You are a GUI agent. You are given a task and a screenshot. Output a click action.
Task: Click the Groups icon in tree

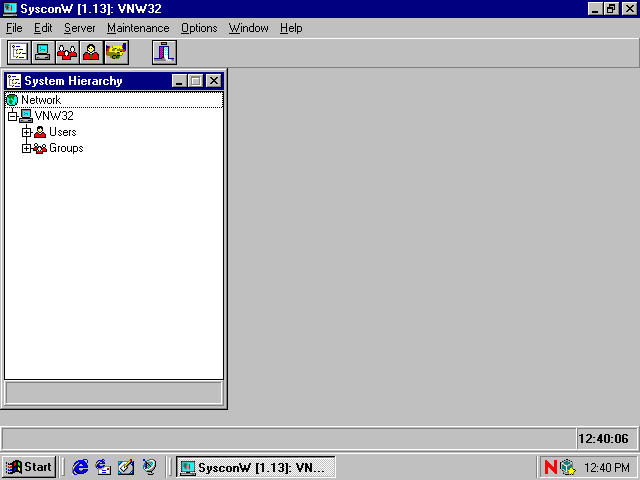pos(40,148)
